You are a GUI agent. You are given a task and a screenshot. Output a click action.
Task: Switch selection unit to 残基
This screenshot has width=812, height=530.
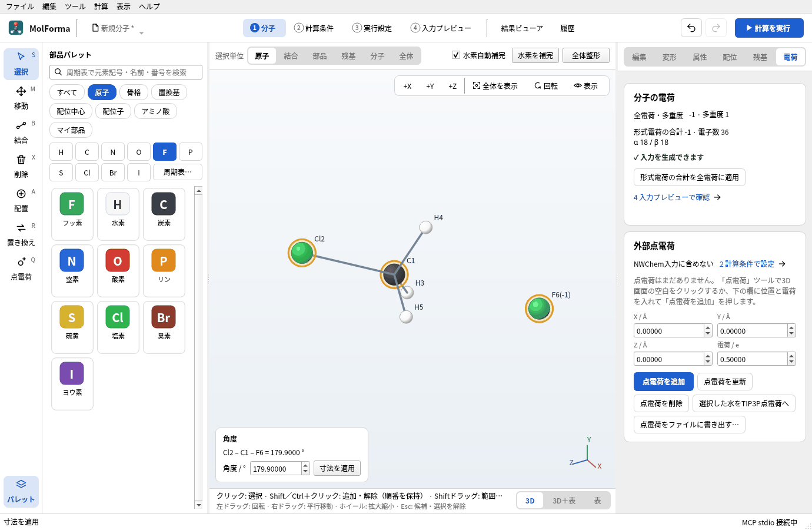348,56
